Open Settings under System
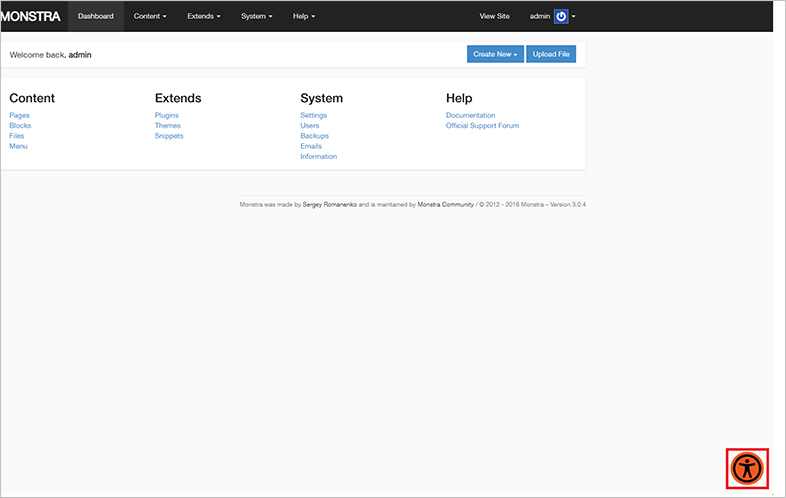Screen dimensions: 786x498 pos(313,115)
